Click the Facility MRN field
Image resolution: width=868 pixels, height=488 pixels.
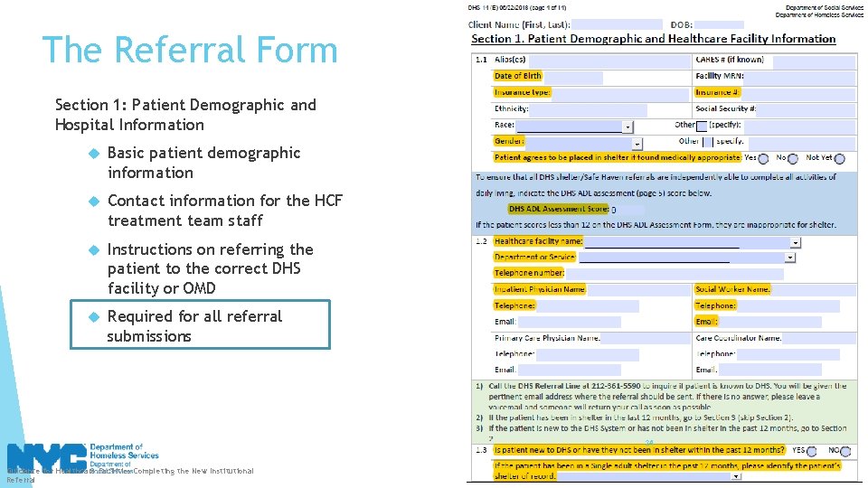(x=800, y=77)
